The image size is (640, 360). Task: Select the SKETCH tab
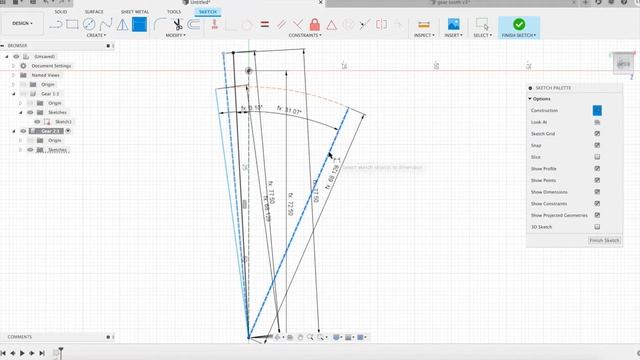[208, 12]
